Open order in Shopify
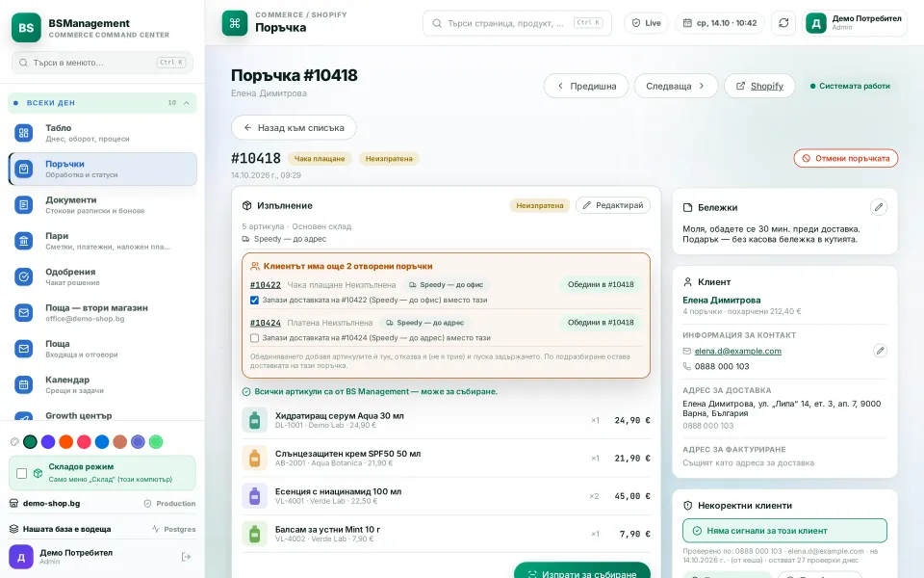Image resolution: width=924 pixels, height=578 pixels. 759,86
